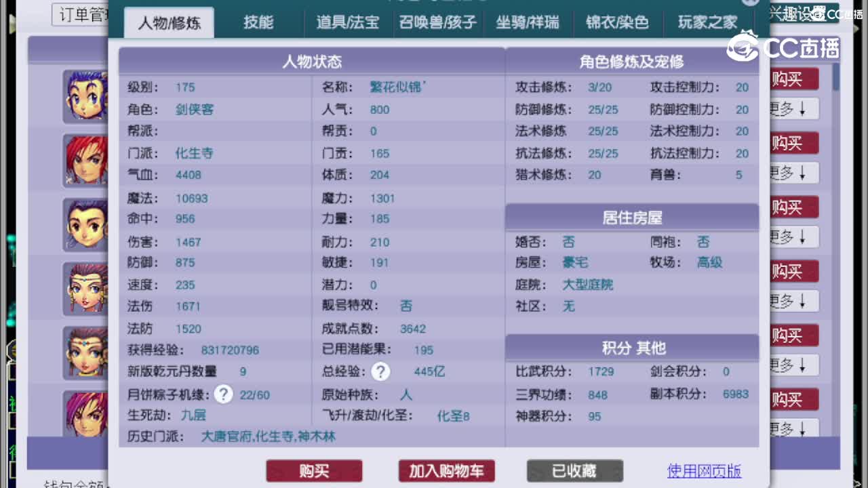The height and width of the screenshot is (488, 868).
Task: Click the red 购买 button at the bottom
Action: coord(314,470)
